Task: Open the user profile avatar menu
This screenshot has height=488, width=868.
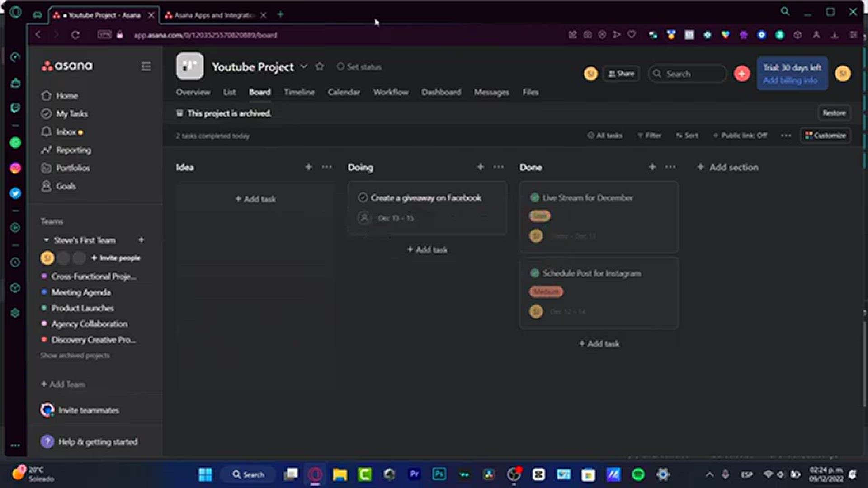Action: coord(843,74)
